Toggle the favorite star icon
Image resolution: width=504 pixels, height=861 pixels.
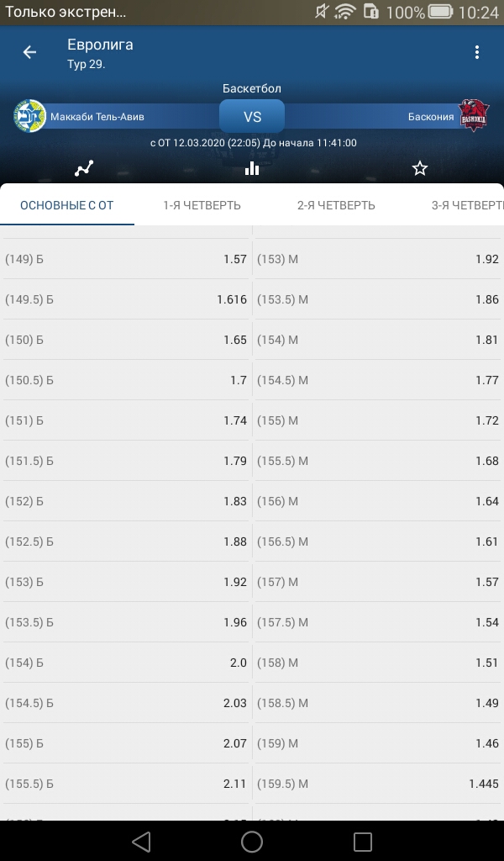click(x=419, y=168)
